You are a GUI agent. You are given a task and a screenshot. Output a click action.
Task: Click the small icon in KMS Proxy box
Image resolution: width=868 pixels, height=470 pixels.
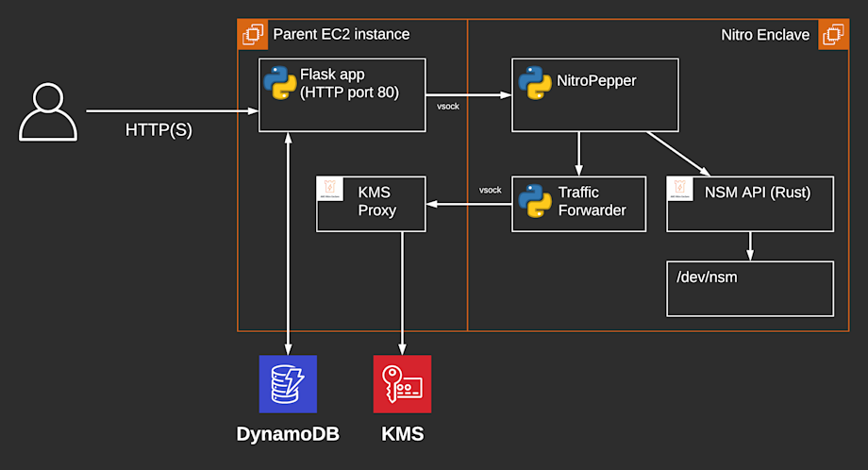[330, 189]
